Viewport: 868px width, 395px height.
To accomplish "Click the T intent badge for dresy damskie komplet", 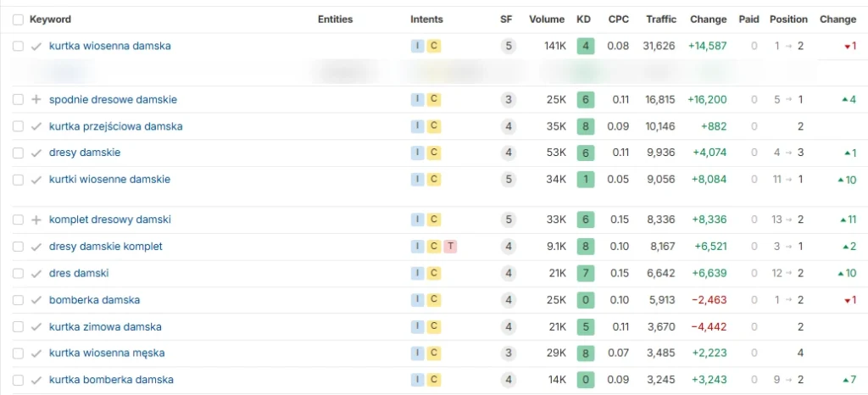I will 450,247.
